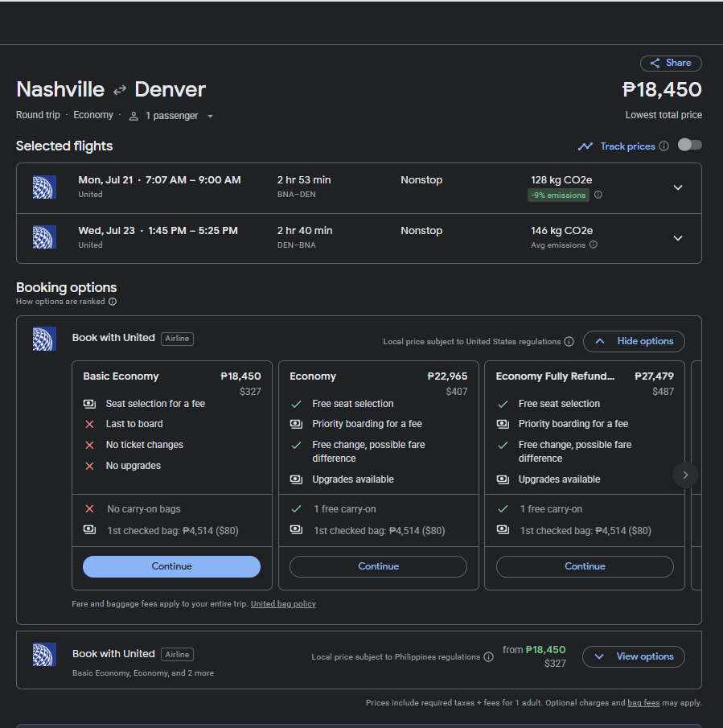Viewport: 723px width, 728px height.
Task: Open info icon for Philippines regulations
Action: [488, 657]
